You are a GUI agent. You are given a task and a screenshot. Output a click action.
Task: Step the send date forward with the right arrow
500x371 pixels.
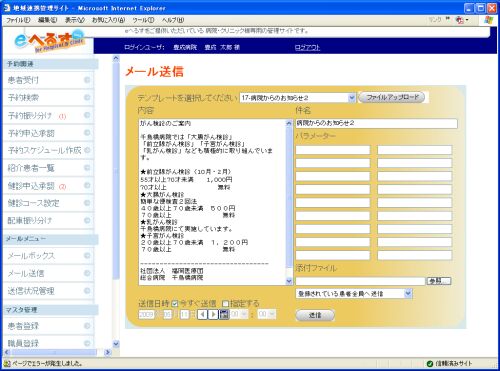[213, 314]
